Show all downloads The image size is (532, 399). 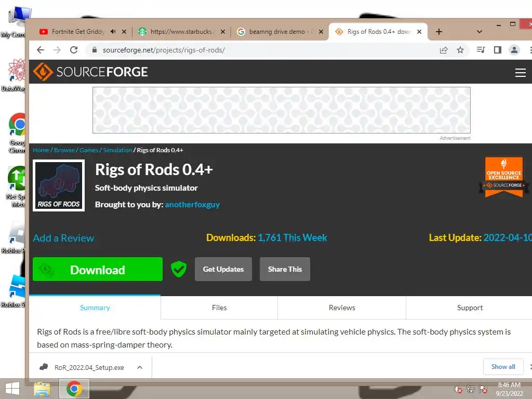coord(503,366)
